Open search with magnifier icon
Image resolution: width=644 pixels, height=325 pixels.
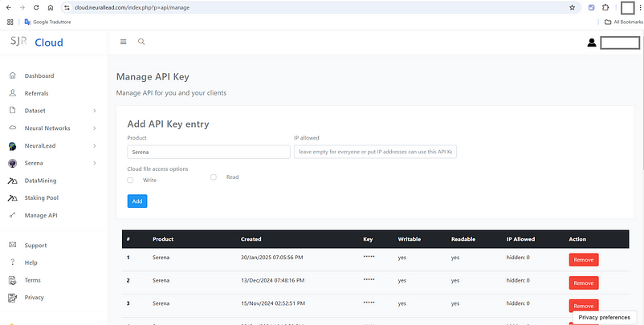tap(141, 42)
